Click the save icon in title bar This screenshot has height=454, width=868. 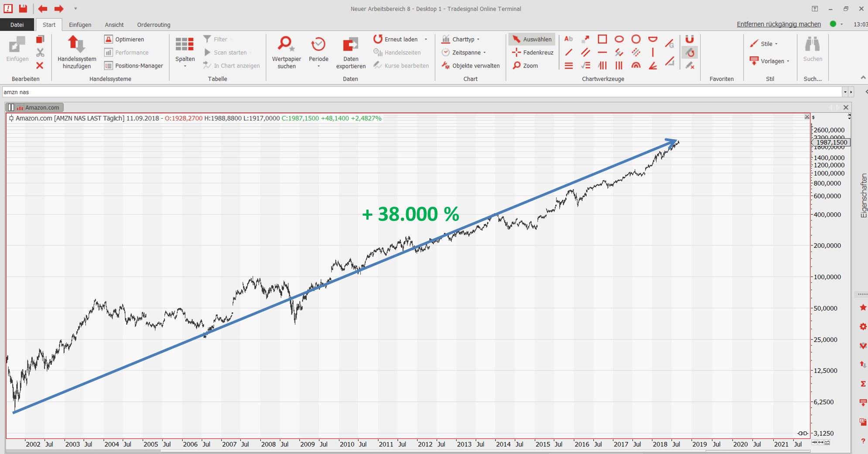click(23, 8)
